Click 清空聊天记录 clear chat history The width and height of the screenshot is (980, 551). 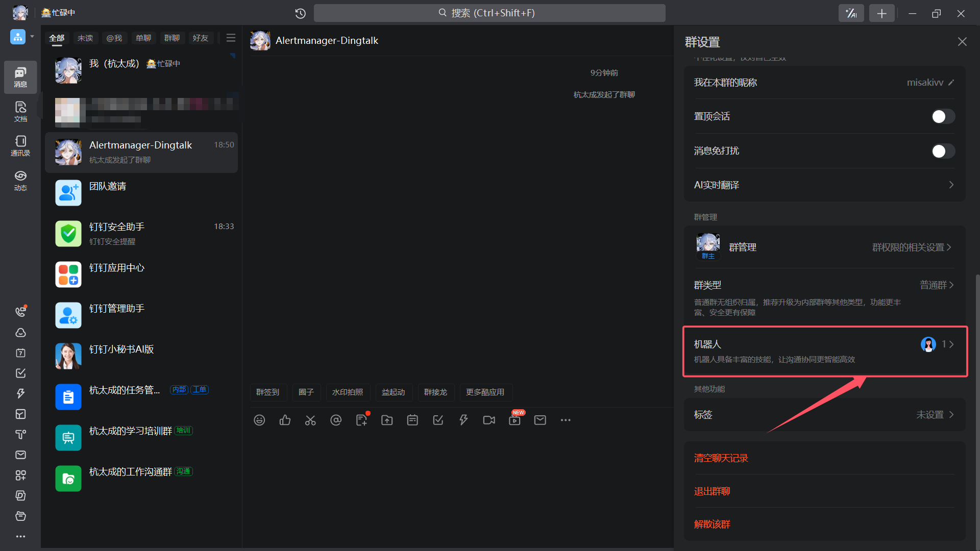(x=721, y=458)
